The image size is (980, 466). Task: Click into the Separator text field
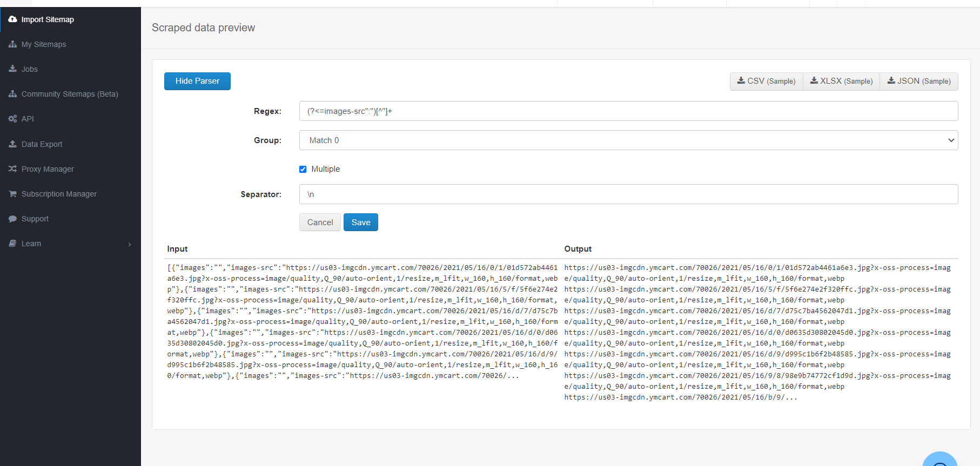click(x=628, y=194)
